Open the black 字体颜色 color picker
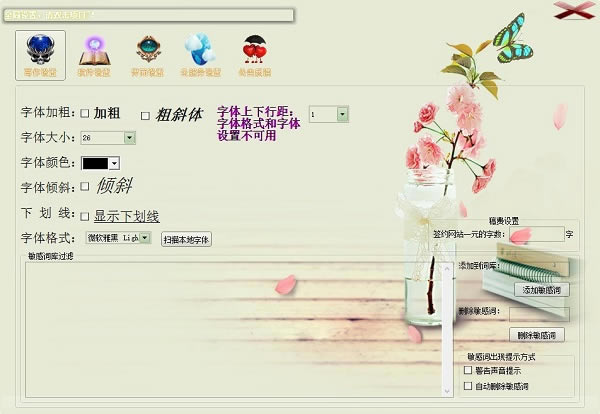 tap(114, 162)
